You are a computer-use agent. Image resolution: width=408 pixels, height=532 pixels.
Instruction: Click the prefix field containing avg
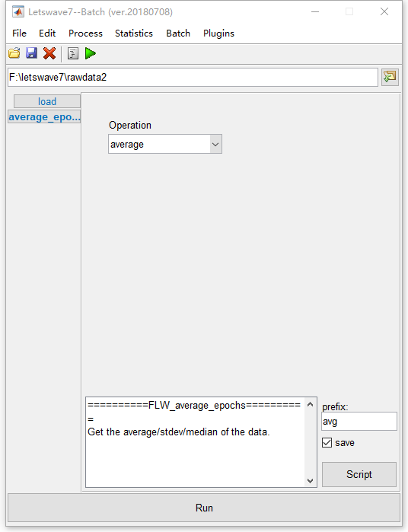[x=359, y=422]
